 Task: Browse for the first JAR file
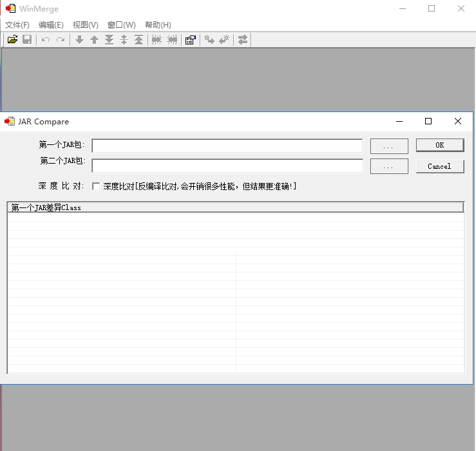coord(389,146)
